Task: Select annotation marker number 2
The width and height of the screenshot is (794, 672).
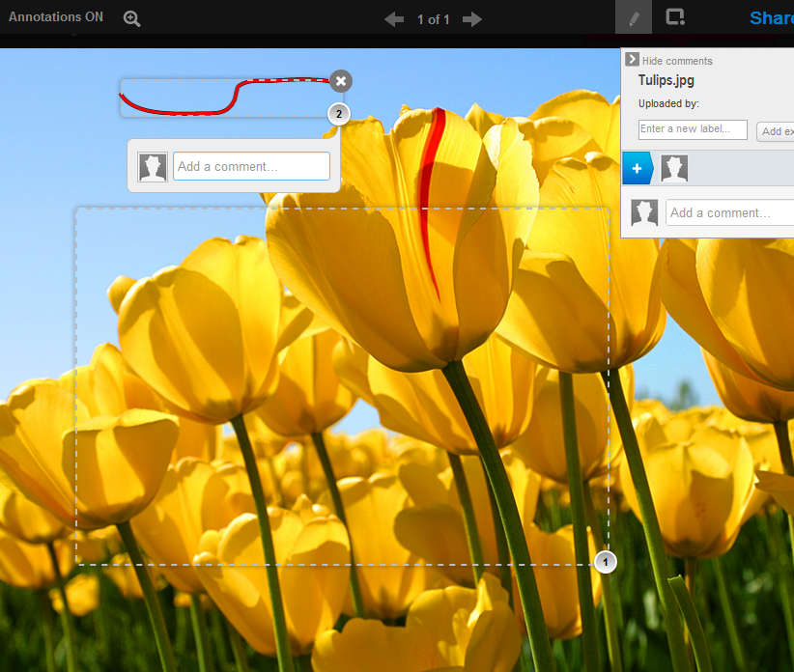Action: pos(339,114)
